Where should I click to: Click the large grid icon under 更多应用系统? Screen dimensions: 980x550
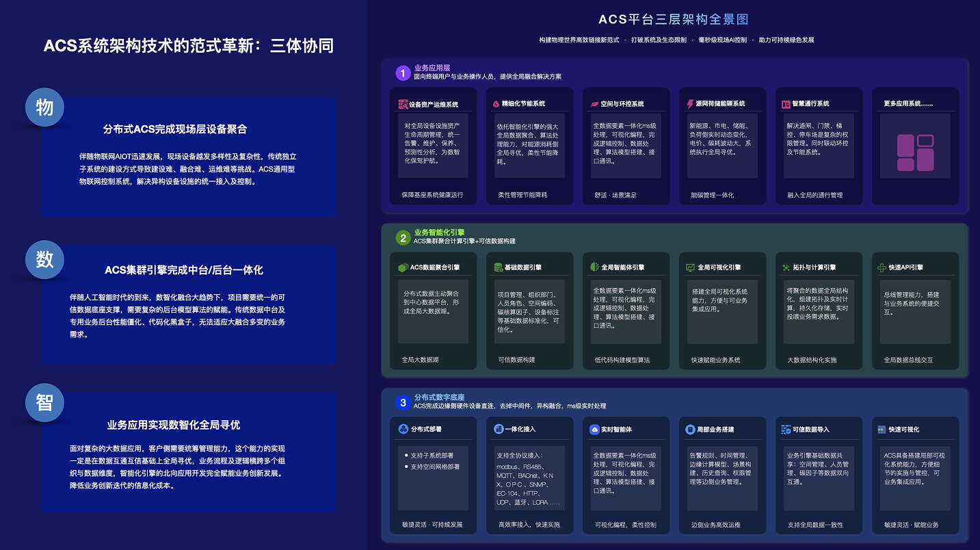click(915, 153)
